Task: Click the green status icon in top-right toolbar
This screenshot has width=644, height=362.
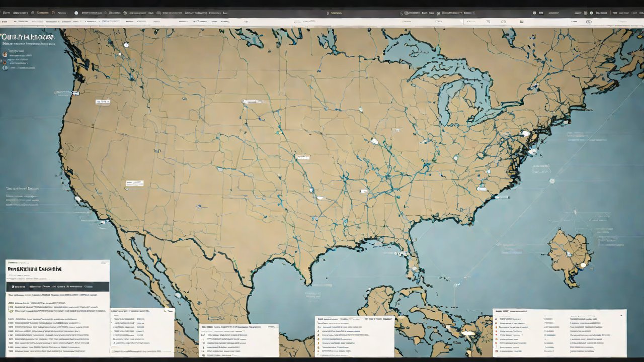Action: tap(590, 13)
